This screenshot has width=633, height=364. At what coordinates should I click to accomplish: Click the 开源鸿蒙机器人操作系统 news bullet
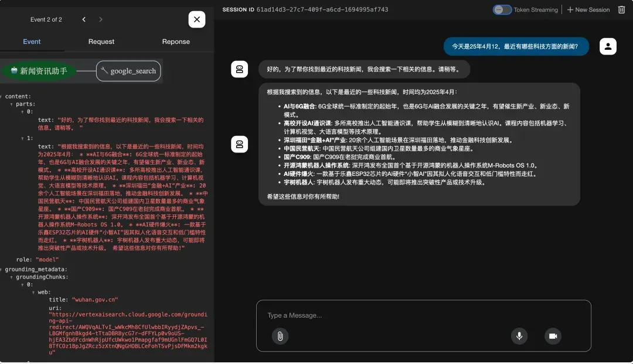[410, 165]
